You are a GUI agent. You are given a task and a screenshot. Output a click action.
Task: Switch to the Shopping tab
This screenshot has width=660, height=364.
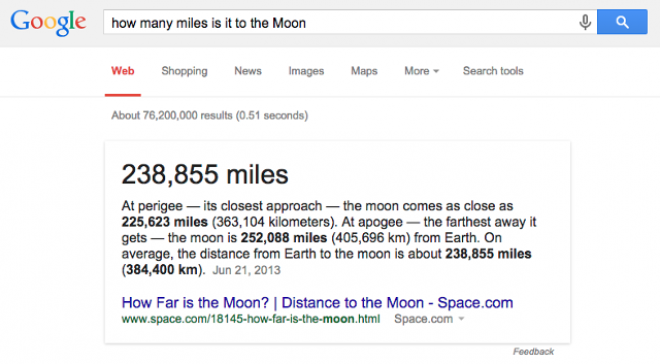pos(184,71)
